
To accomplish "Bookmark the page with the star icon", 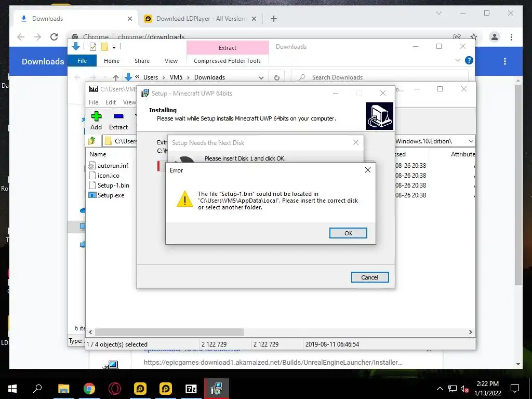I will [x=474, y=37].
